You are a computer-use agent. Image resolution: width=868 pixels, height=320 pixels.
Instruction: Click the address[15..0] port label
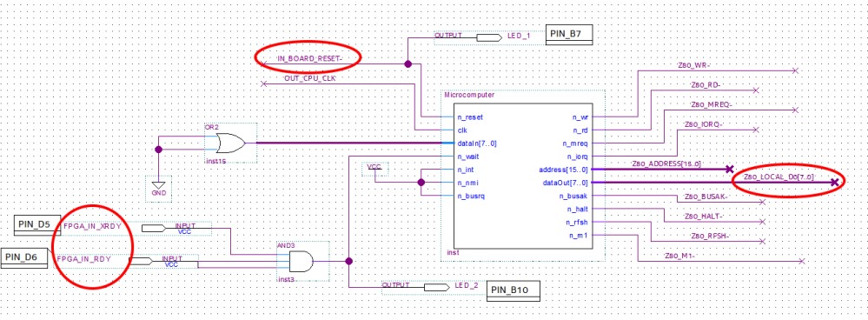tap(564, 170)
